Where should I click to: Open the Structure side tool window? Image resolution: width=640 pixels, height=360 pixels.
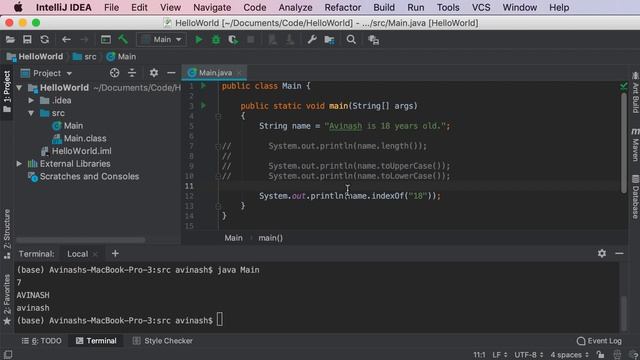[x=7, y=235]
